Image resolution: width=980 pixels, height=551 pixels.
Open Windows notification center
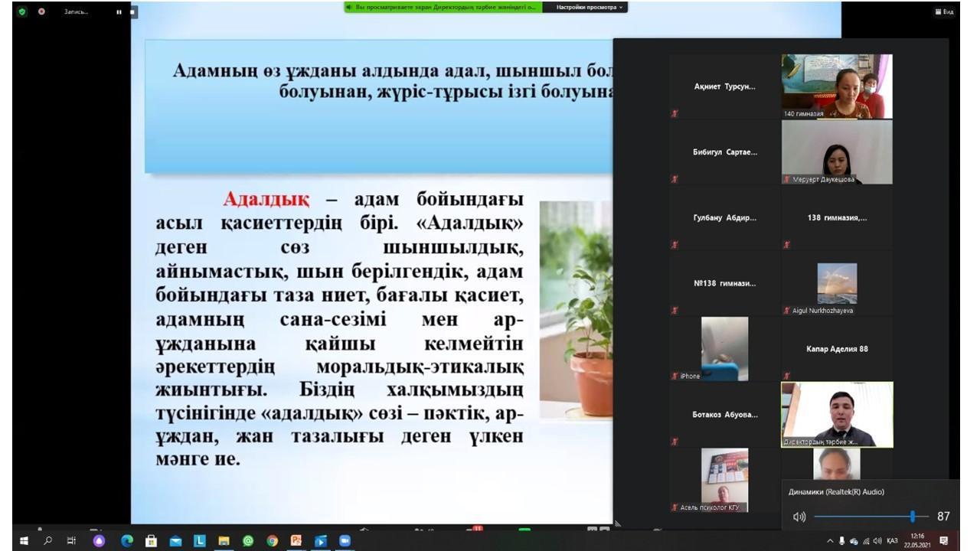944,541
